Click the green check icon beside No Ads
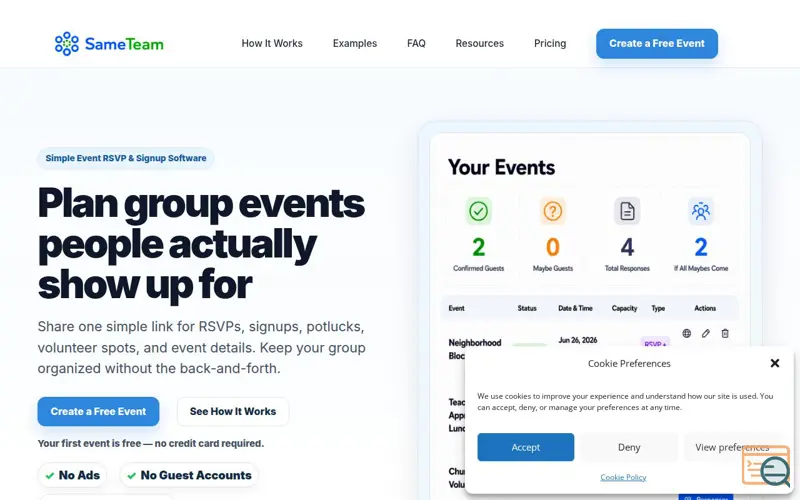800x500 pixels. (49, 476)
